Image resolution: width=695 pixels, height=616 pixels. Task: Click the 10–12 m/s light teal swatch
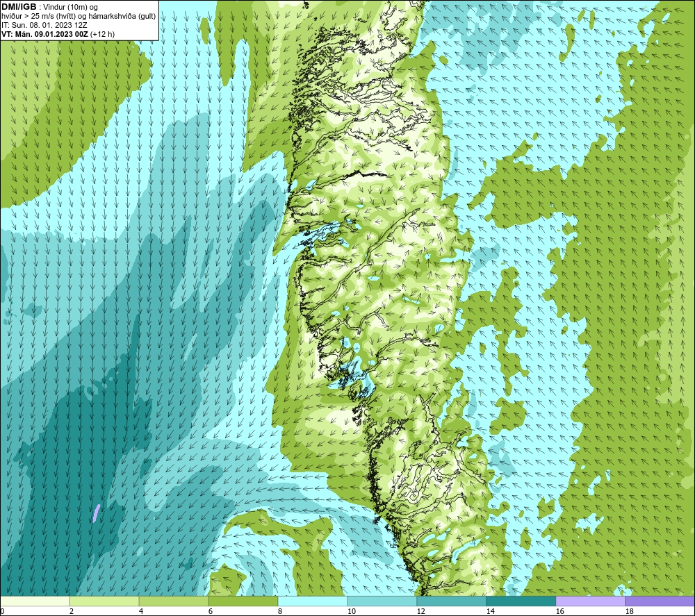[382, 601]
